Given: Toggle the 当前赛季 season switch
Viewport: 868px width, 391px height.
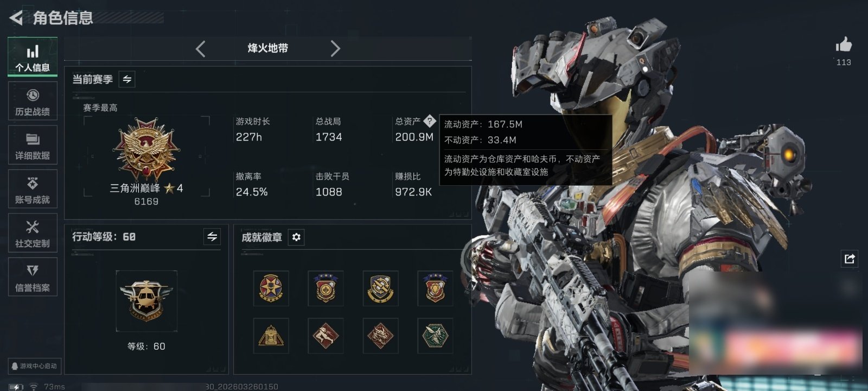Looking at the screenshot, I should [127, 79].
